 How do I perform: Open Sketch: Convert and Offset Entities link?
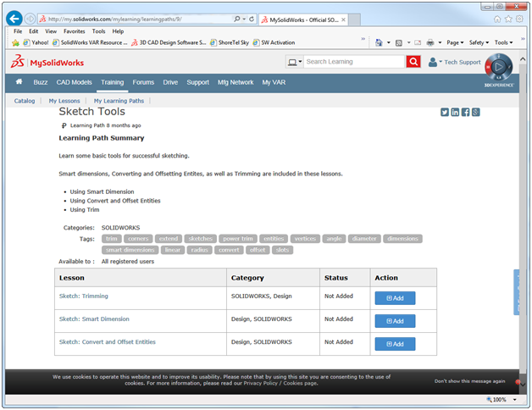108,341
